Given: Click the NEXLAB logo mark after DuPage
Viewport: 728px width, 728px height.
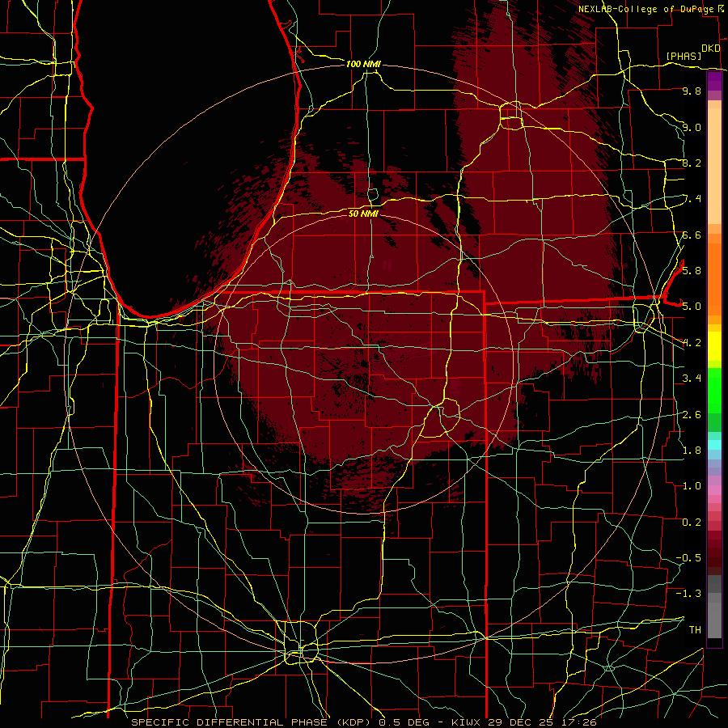Looking at the screenshot, I should click(721, 9).
